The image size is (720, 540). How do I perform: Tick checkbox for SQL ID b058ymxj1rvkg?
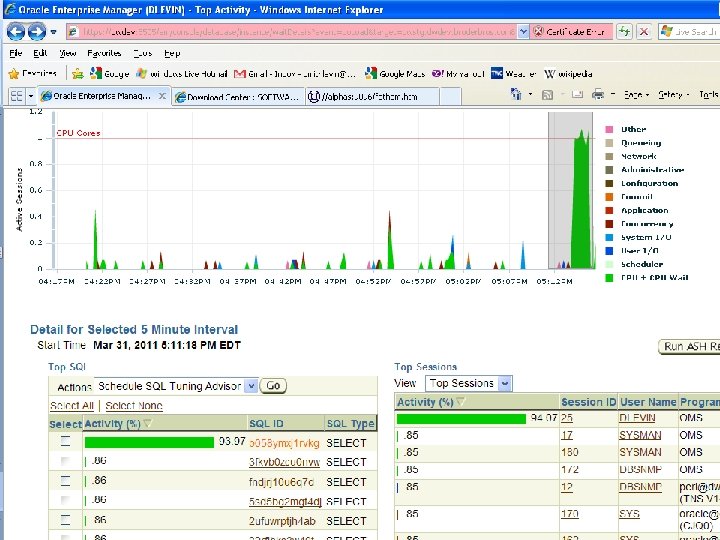tap(66, 441)
